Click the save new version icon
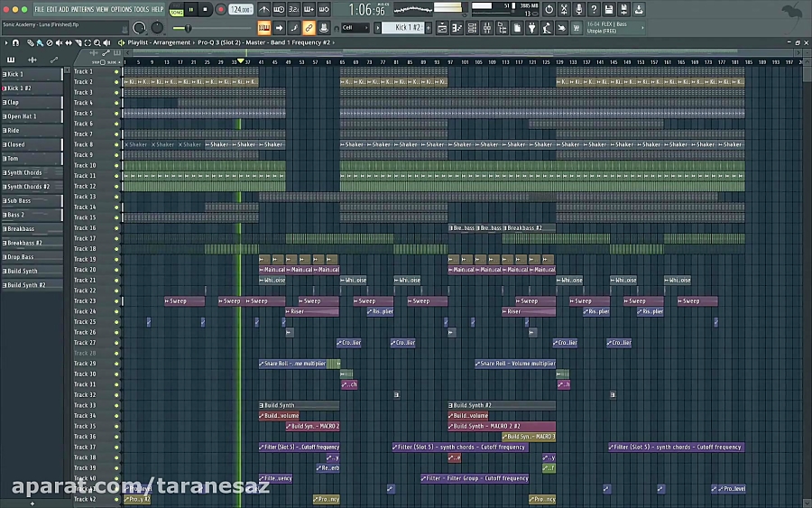This screenshot has height=508, width=812. click(623, 9)
